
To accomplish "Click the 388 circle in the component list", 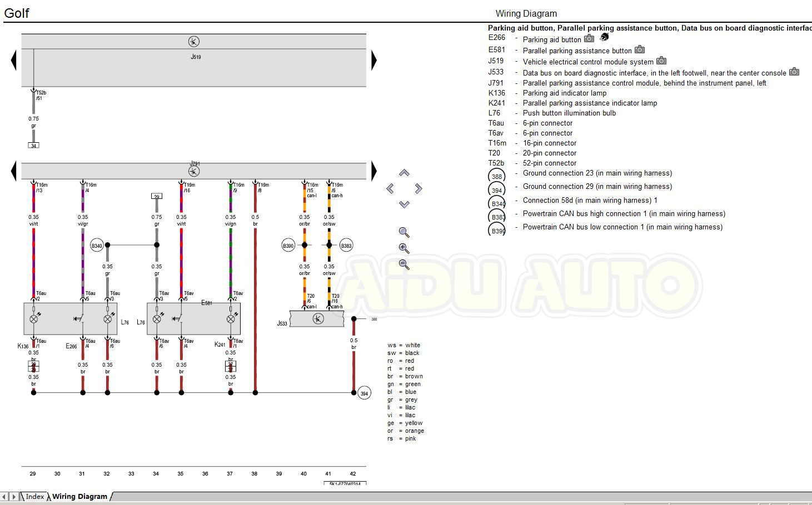I will click(x=496, y=176).
